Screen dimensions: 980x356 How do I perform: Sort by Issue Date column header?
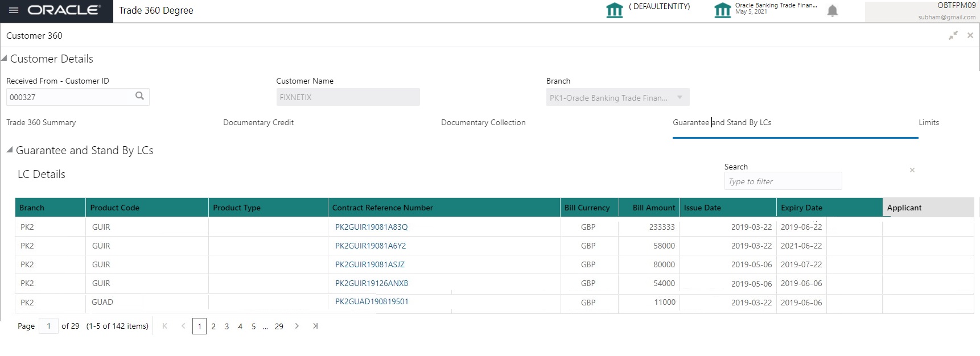click(728, 208)
